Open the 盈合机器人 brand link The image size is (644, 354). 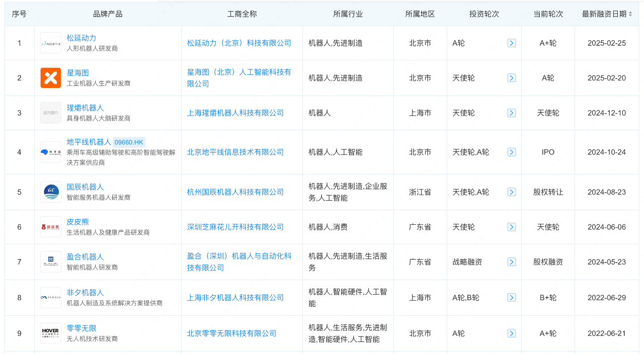tap(85, 256)
